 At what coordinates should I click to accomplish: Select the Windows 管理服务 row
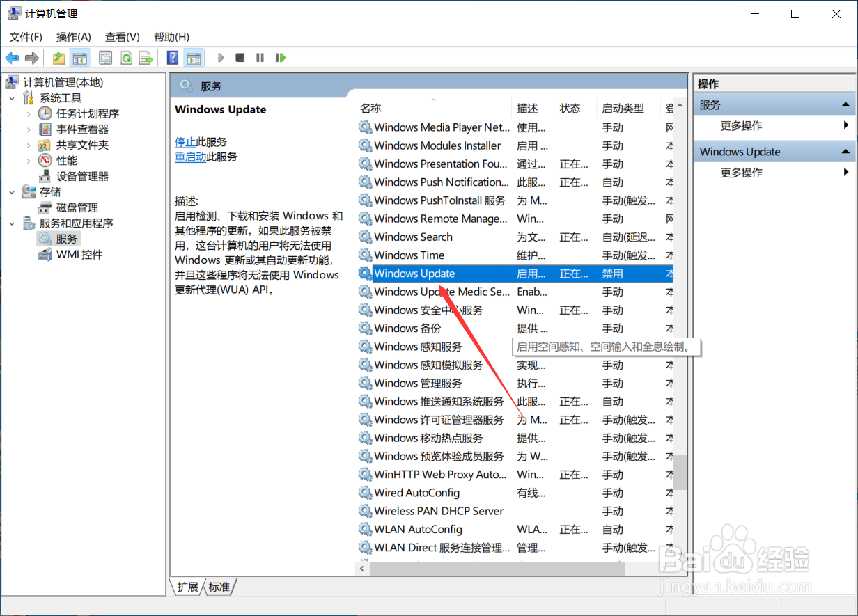pyautogui.click(x=514, y=384)
